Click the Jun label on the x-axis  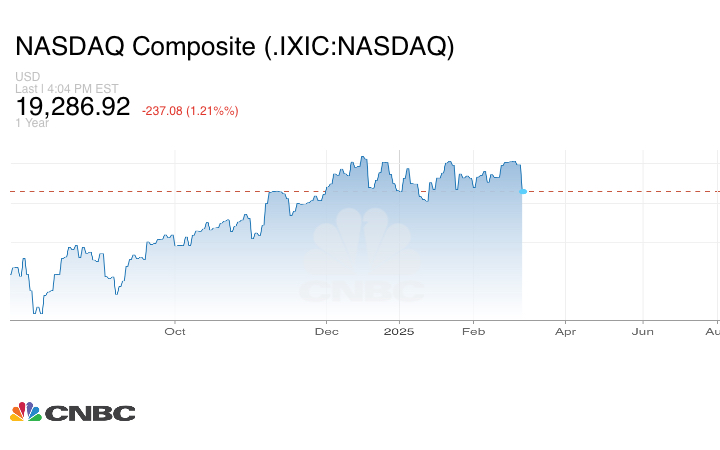click(x=643, y=330)
